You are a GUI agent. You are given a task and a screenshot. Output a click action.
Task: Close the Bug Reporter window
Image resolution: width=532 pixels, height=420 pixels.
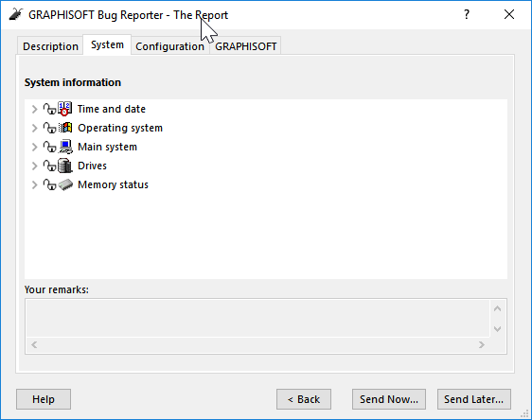click(509, 14)
